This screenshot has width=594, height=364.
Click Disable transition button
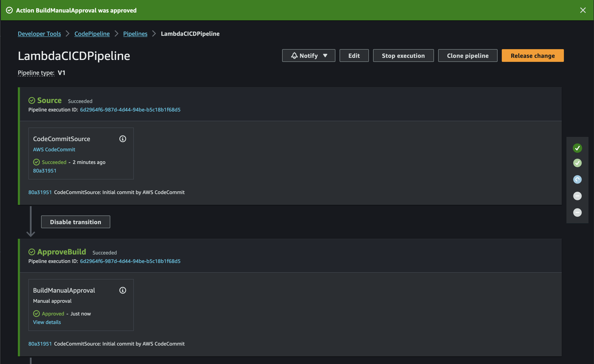click(76, 222)
